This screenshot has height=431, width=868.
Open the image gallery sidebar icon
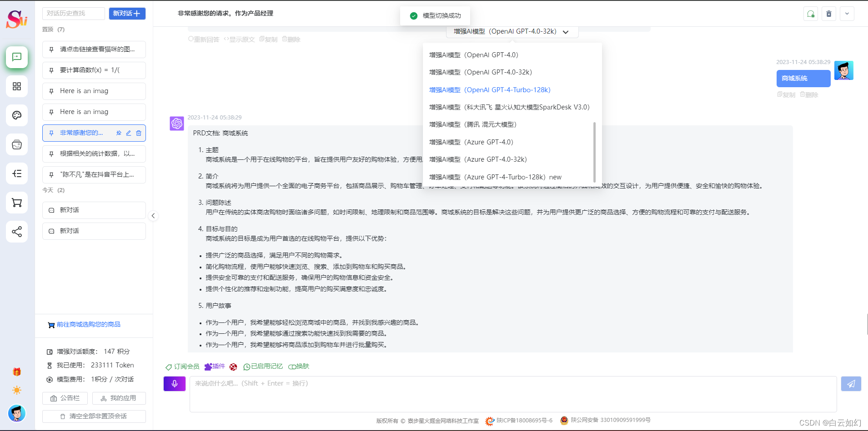coord(17,144)
